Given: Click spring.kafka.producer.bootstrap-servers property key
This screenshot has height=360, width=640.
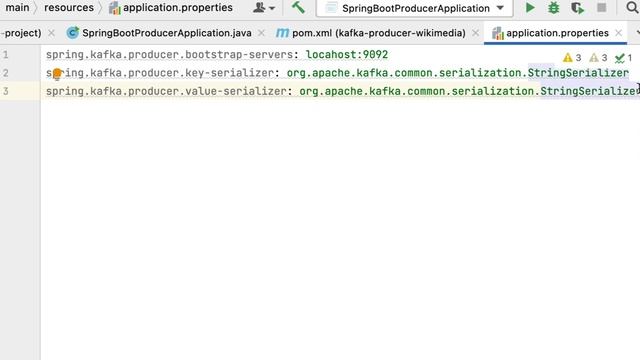Looking at the screenshot, I should pyautogui.click(x=169, y=55).
